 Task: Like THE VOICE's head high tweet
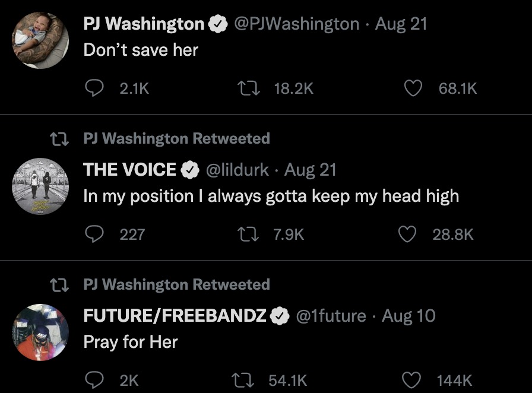407,234
